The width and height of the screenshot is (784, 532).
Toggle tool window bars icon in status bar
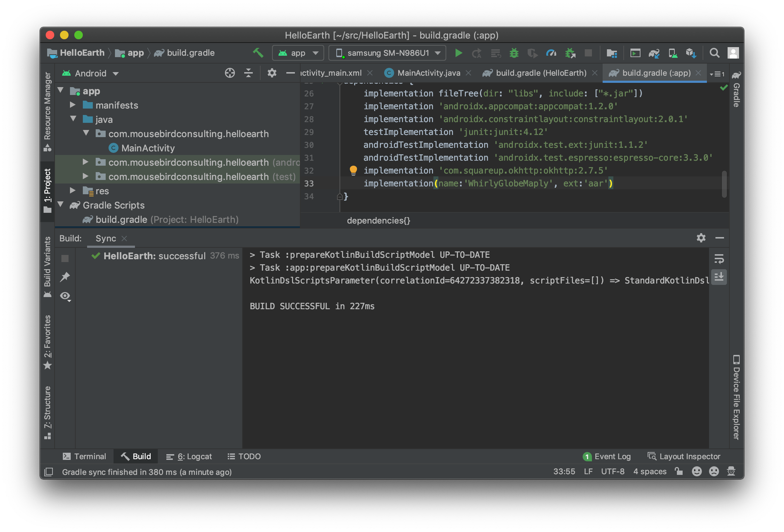point(49,472)
